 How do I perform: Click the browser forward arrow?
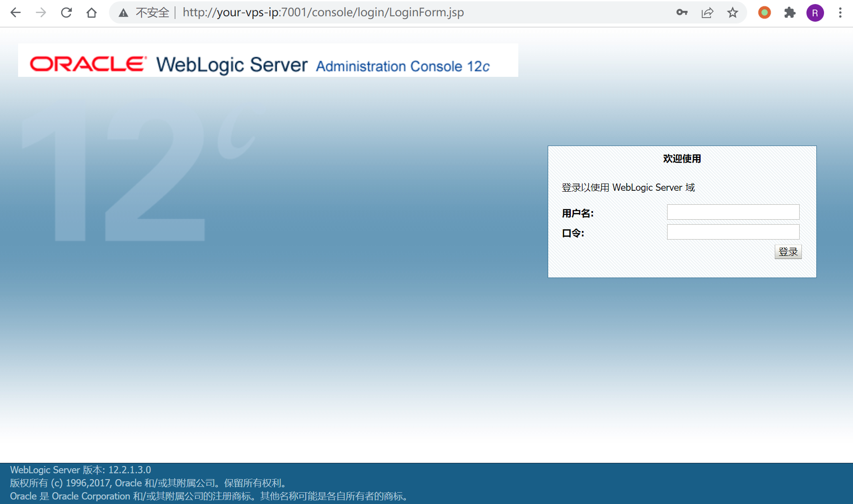pyautogui.click(x=41, y=13)
